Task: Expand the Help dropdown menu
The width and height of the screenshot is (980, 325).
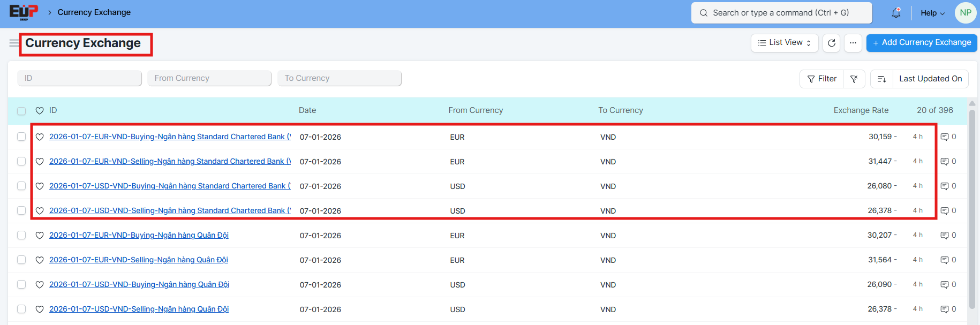Action: click(932, 13)
